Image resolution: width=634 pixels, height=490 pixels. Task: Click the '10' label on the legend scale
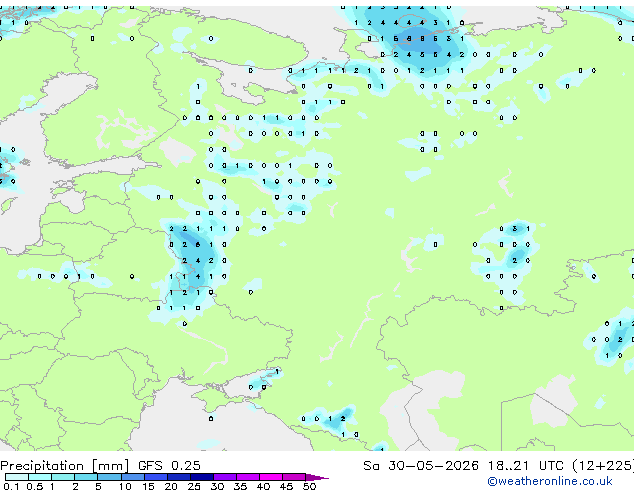[x=125, y=486]
